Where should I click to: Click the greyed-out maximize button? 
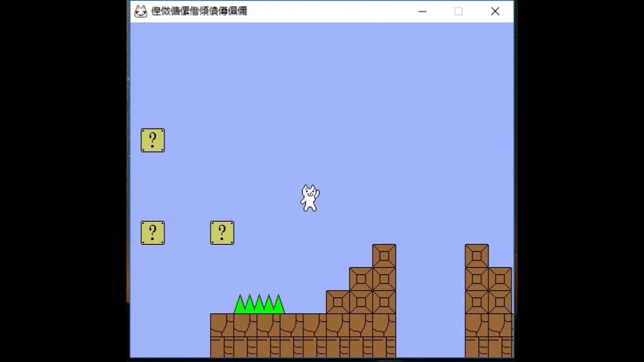click(x=458, y=11)
